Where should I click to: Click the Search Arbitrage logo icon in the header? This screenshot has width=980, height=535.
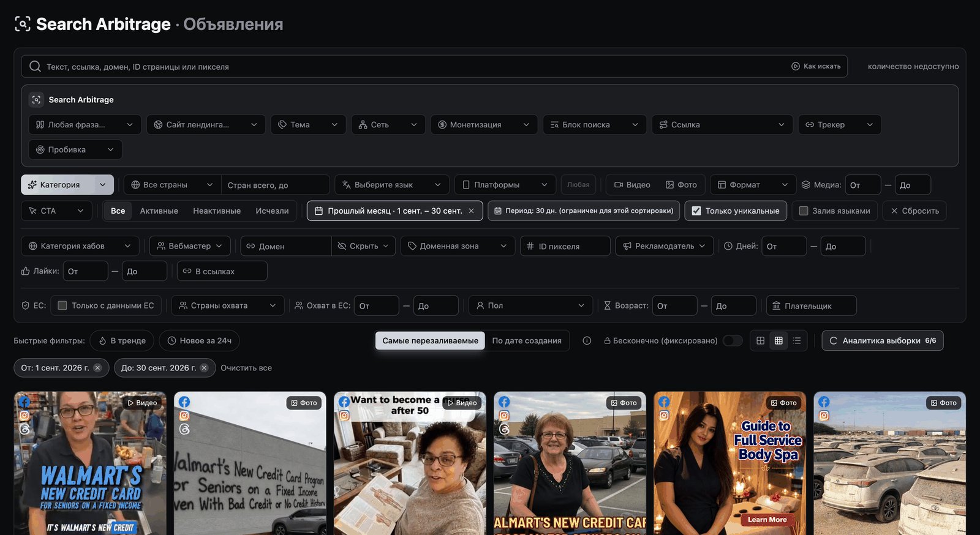(x=23, y=24)
